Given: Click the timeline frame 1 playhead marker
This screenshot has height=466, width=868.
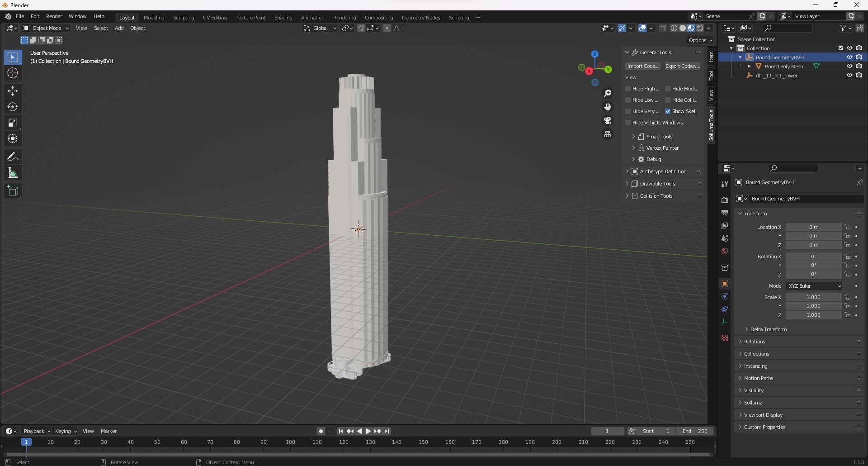Looking at the screenshot, I should point(26,442).
